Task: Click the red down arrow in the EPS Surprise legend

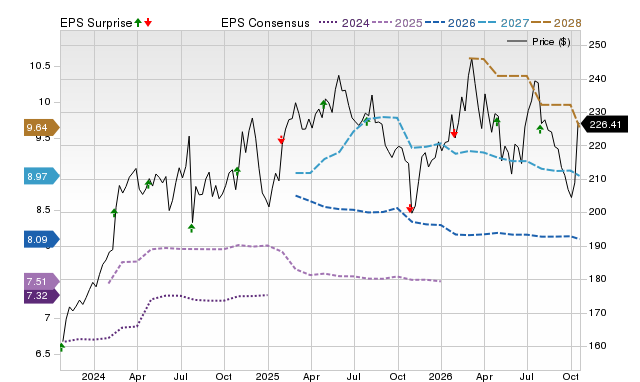Action: pyautogui.click(x=148, y=23)
